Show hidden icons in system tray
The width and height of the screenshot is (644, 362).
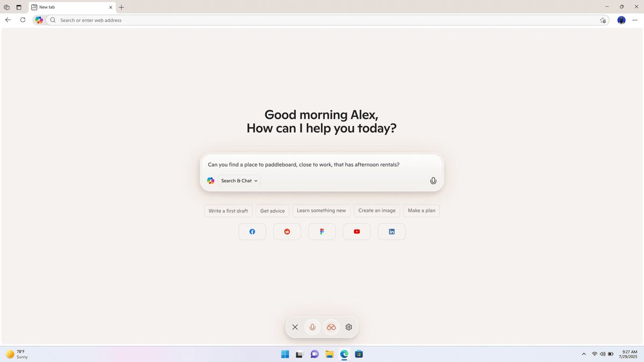click(584, 354)
